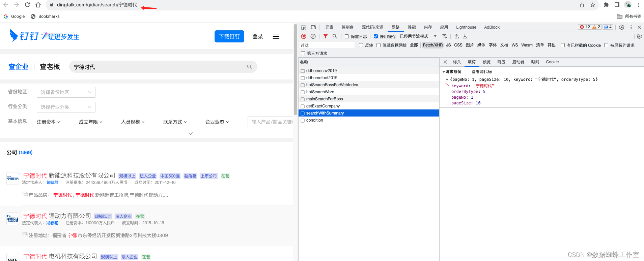Enable 第三方请求 checkbox
The image size is (644, 261).
click(x=303, y=53)
